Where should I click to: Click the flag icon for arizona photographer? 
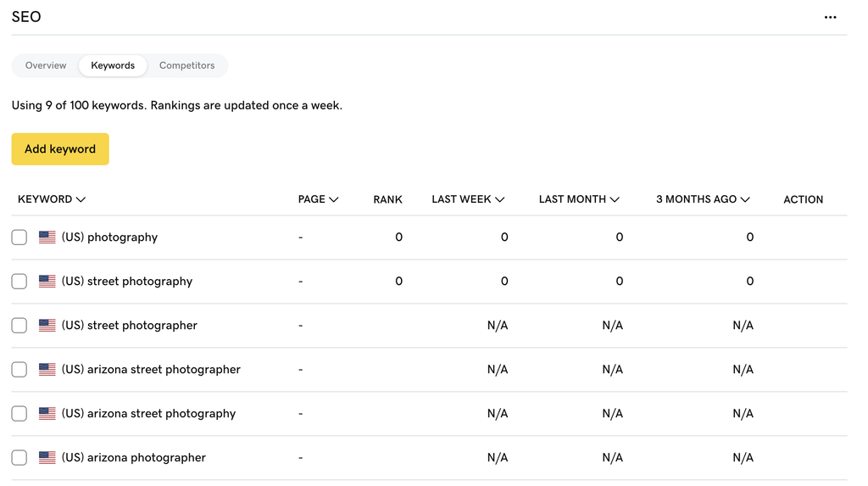click(x=47, y=458)
